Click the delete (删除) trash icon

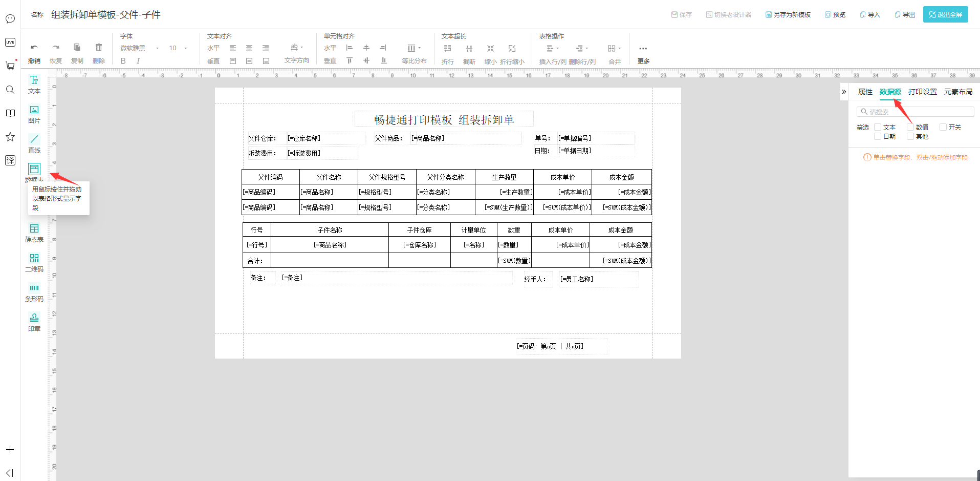click(99, 48)
